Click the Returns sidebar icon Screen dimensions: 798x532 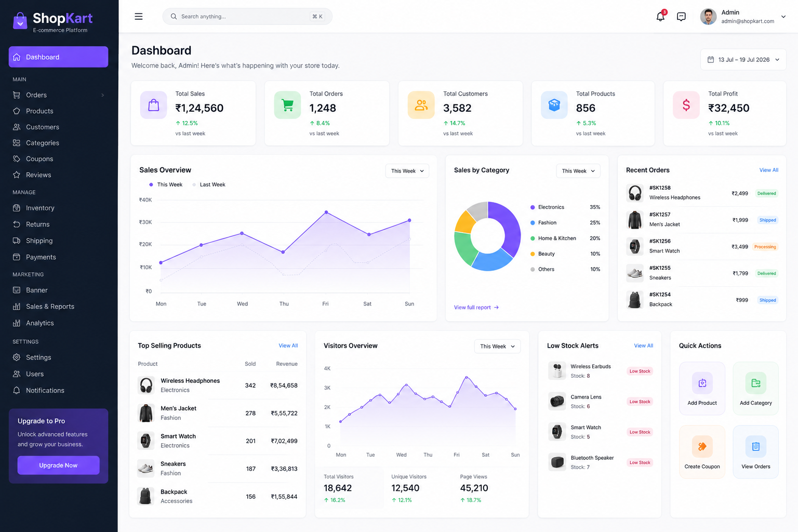tap(17, 224)
